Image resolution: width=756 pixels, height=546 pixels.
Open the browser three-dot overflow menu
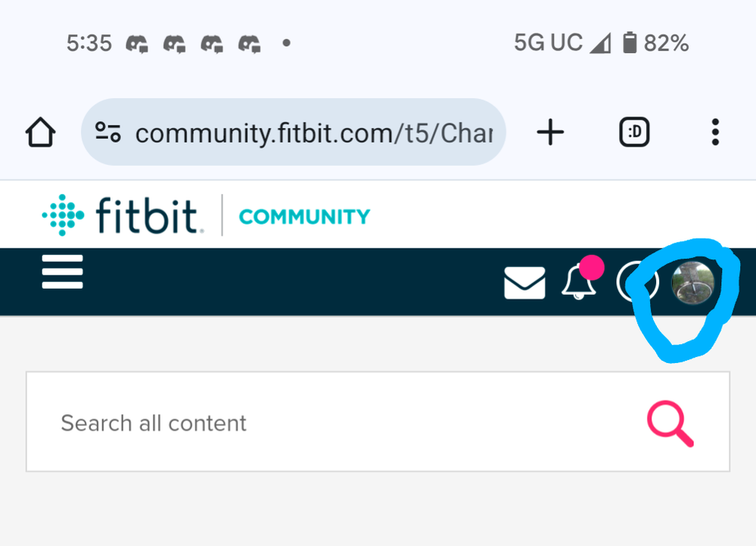(715, 132)
